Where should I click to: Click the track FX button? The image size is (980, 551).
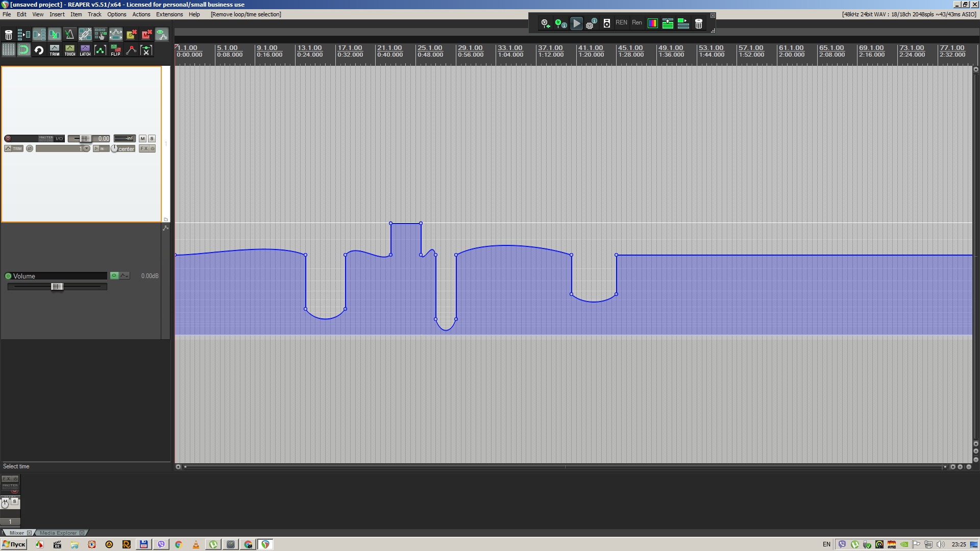pyautogui.click(x=144, y=148)
